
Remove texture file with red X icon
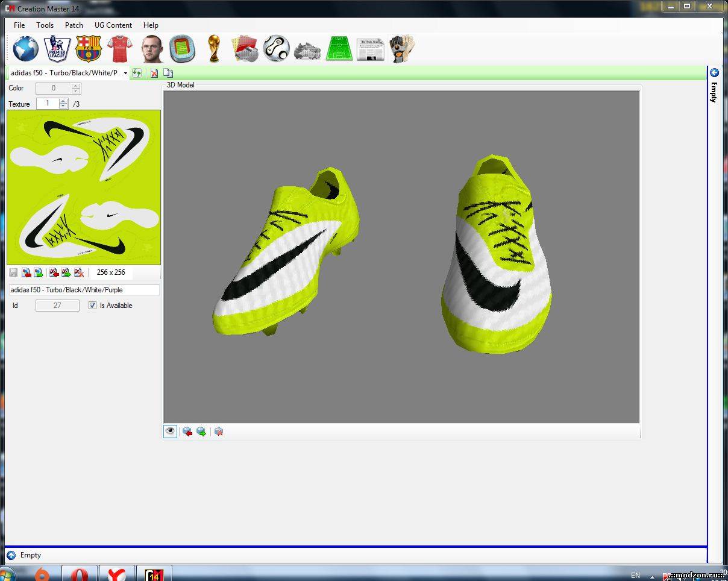tap(78, 272)
